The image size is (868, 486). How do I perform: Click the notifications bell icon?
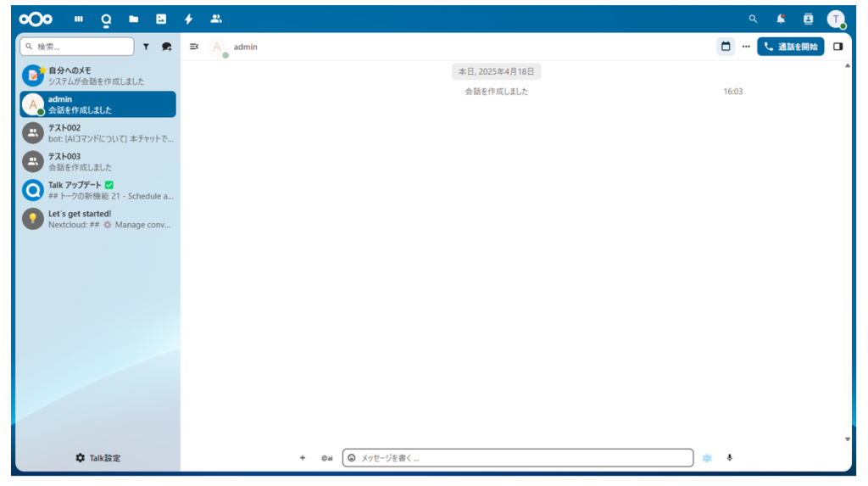(x=781, y=19)
